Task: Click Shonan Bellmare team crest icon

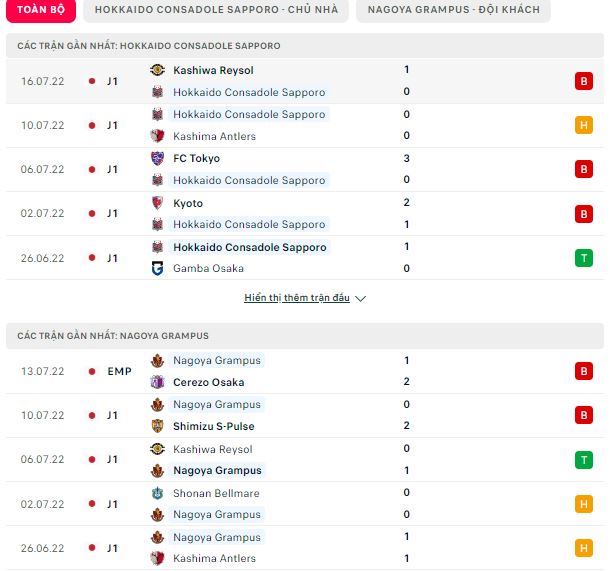Action: click(x=156, y=493)
